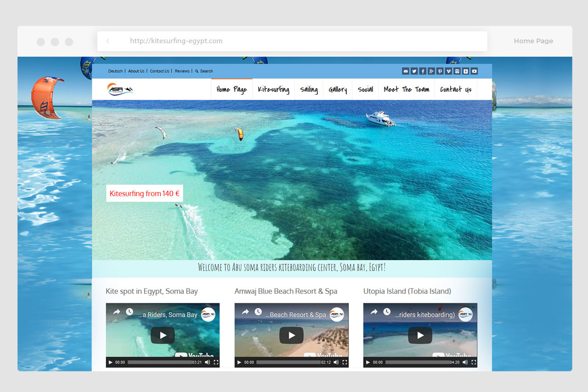Enter fullscreen on the Soma Bay video
This screenshot has height=392, width=588.
pyautogui.click(x=216, y=363)
